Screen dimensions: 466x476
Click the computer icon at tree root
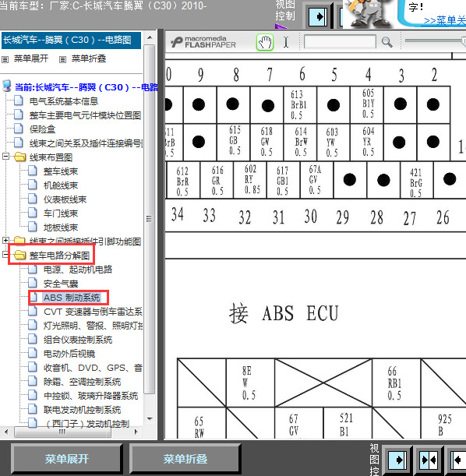7,86
